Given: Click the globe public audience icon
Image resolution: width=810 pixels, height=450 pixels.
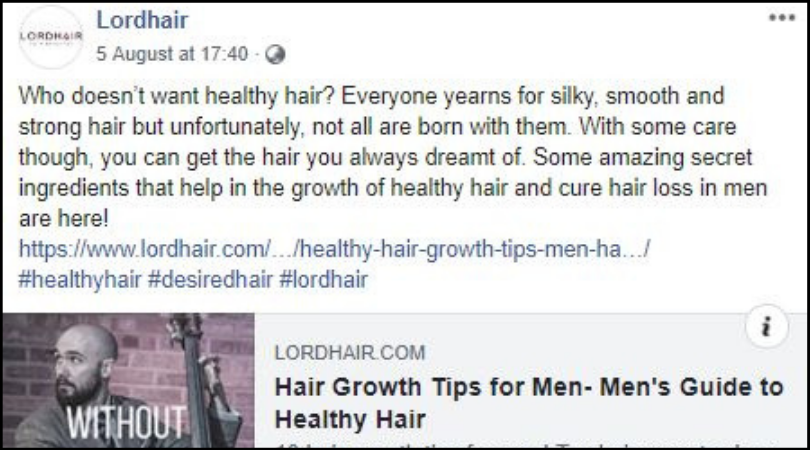Looking at the screenshot, I should (275, 54).
